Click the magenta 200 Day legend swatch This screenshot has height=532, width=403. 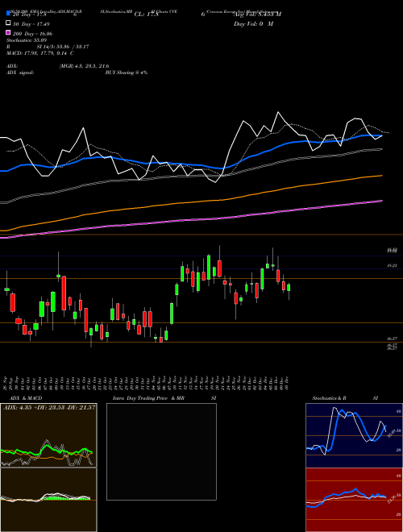click(x=8, y=32)
